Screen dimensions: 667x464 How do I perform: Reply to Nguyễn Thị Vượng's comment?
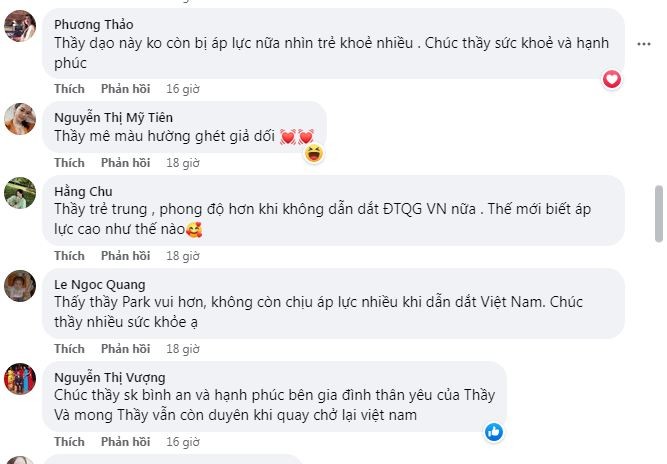(x=125, y=441)
